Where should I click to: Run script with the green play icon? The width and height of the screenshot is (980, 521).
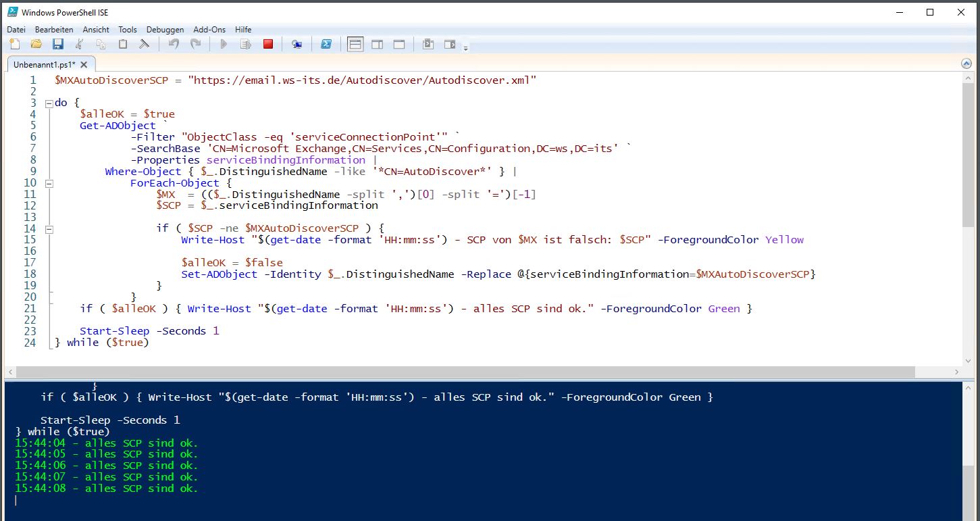coord(224,44)
